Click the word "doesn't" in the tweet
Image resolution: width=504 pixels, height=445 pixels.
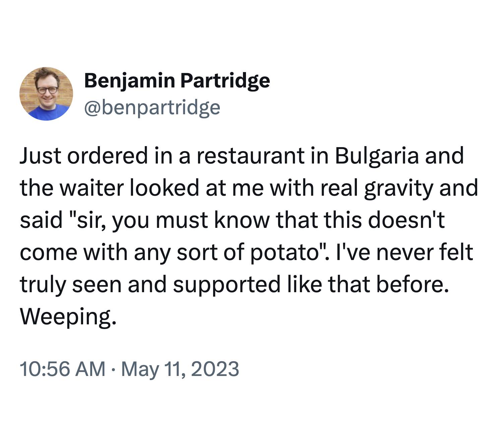coord(406,220)
